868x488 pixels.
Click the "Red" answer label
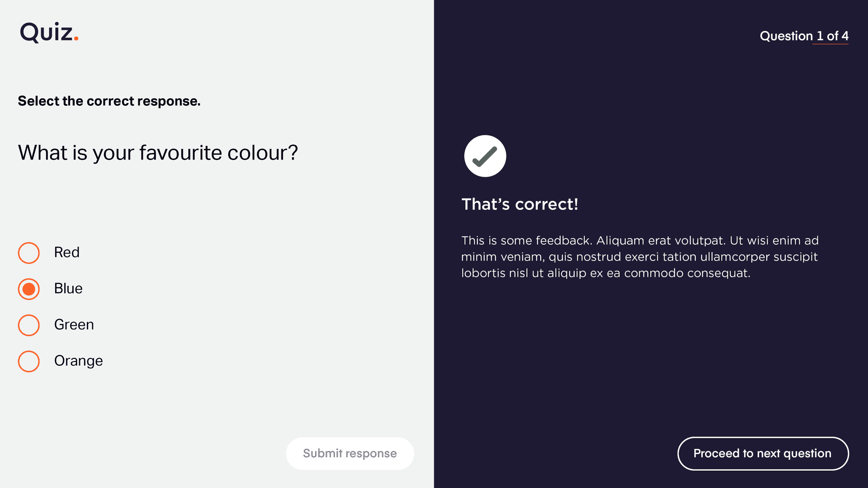(67, 252)
